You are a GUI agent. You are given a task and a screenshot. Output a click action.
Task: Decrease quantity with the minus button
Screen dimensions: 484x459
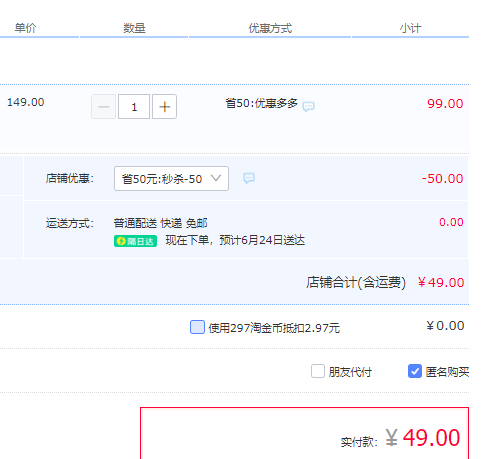104,107
